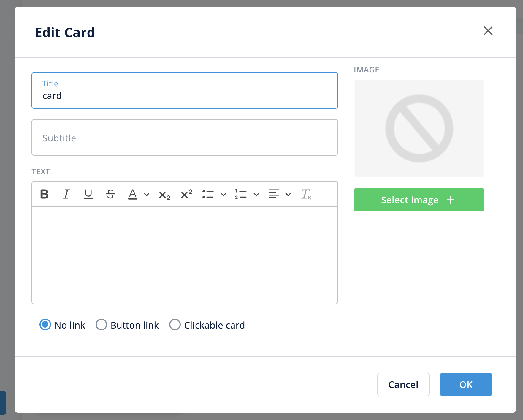Insert a bulleted list
523x420 pixels.
(x=208, y=194)
